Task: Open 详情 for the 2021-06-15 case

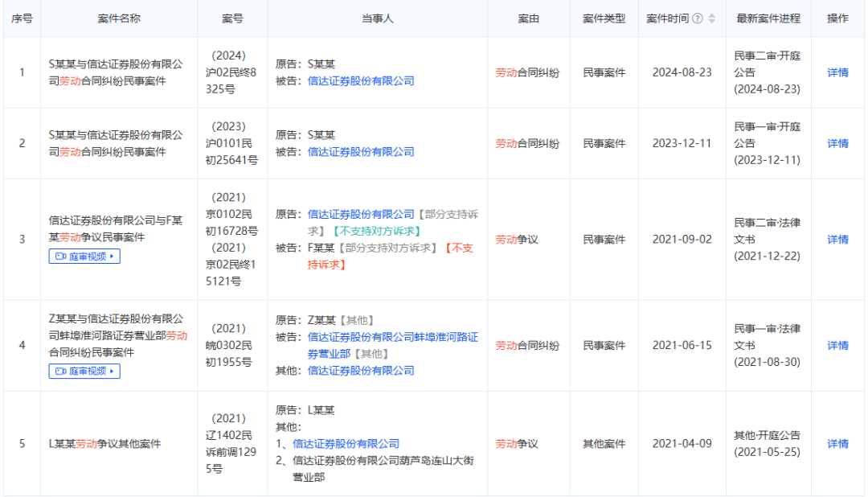Action: 837,346
